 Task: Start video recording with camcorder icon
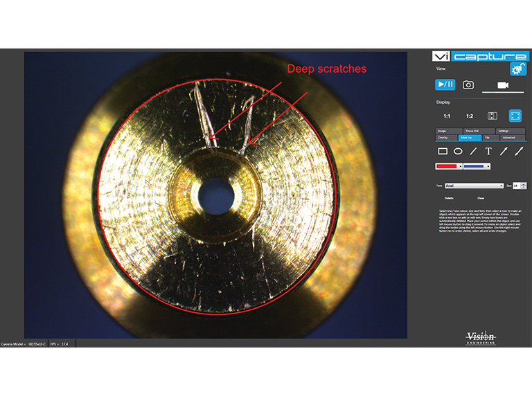tap(503, 84)
